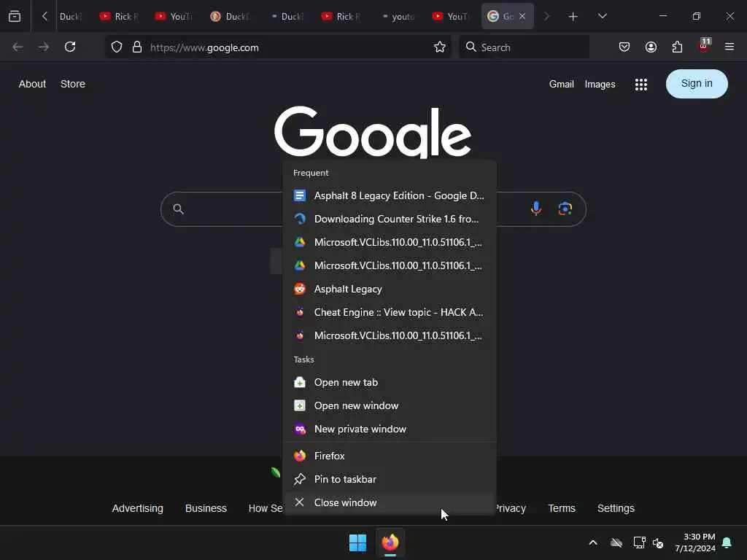Open Save to Pocket icon
This screenshot has width=747, height=560.
(624, 47)
